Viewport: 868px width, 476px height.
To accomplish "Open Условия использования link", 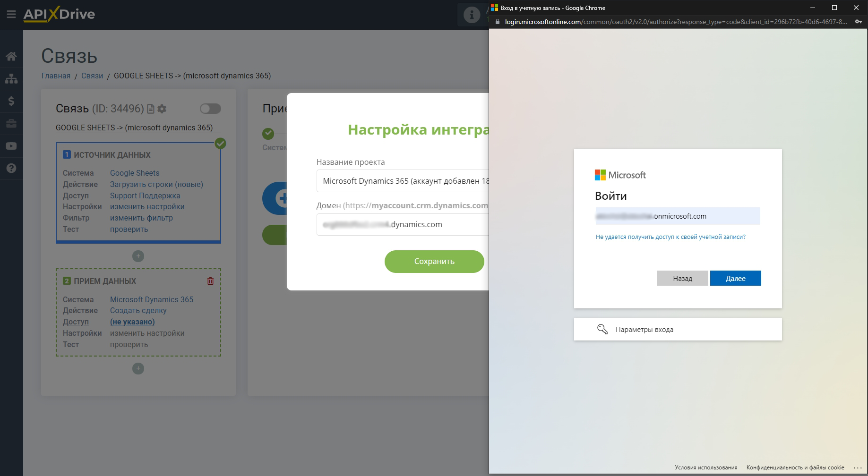I will click(706, 467).
